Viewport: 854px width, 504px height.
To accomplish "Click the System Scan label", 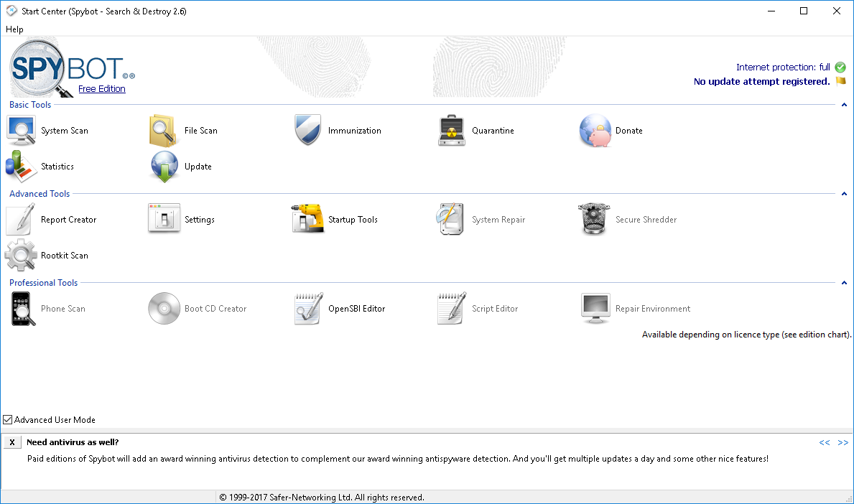I will (64, 131).
